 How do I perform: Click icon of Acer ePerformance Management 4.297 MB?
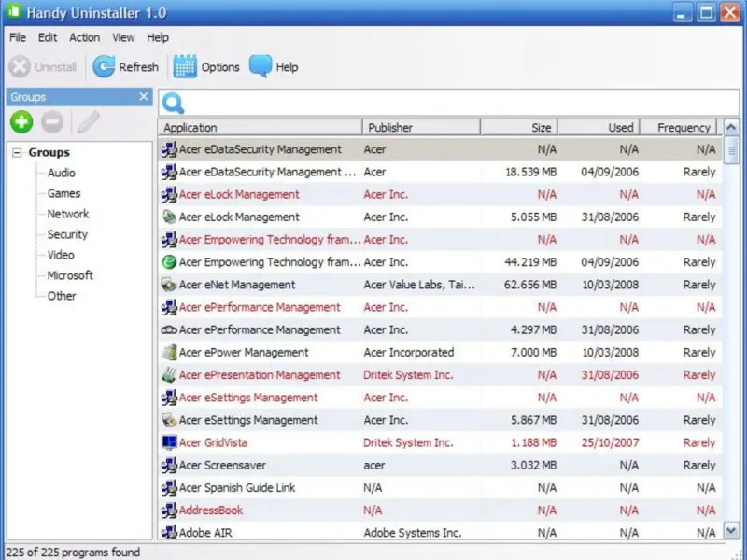[169, 329]
